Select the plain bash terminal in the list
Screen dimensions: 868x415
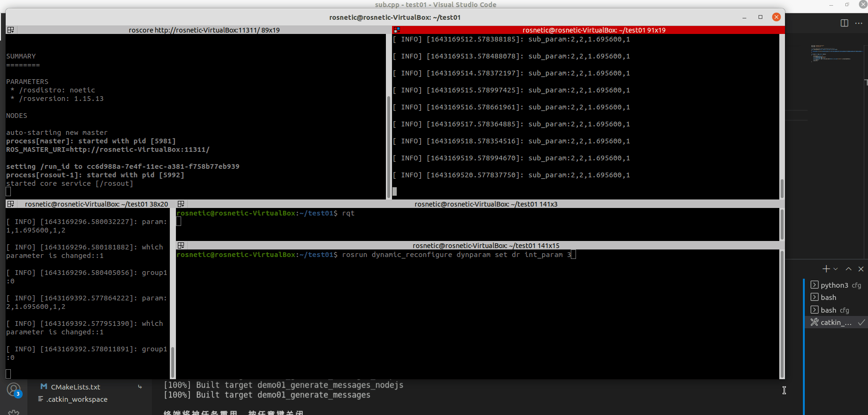[x=836, y=297]
